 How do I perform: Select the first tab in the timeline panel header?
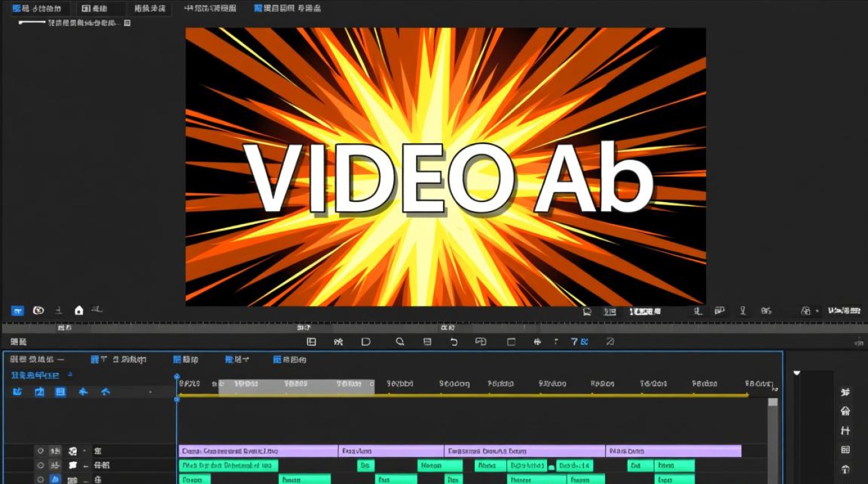click(37, 359)
